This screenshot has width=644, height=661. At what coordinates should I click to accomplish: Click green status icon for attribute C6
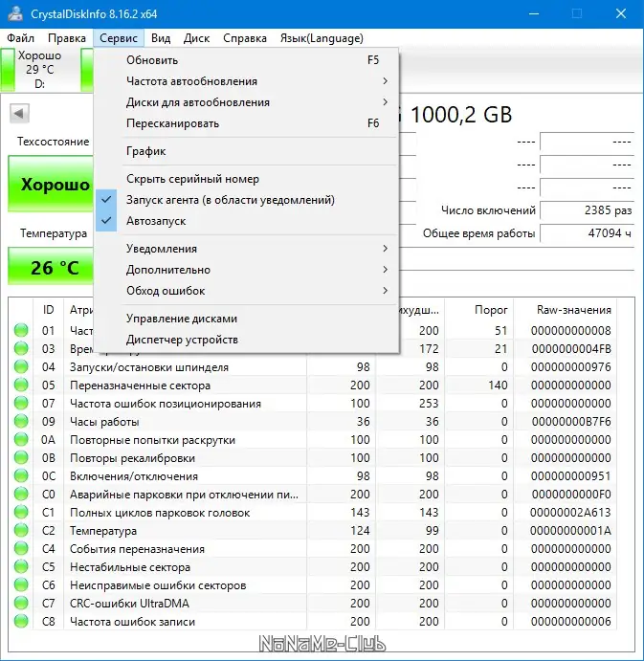pyautogui.click(x=21, y=584)
